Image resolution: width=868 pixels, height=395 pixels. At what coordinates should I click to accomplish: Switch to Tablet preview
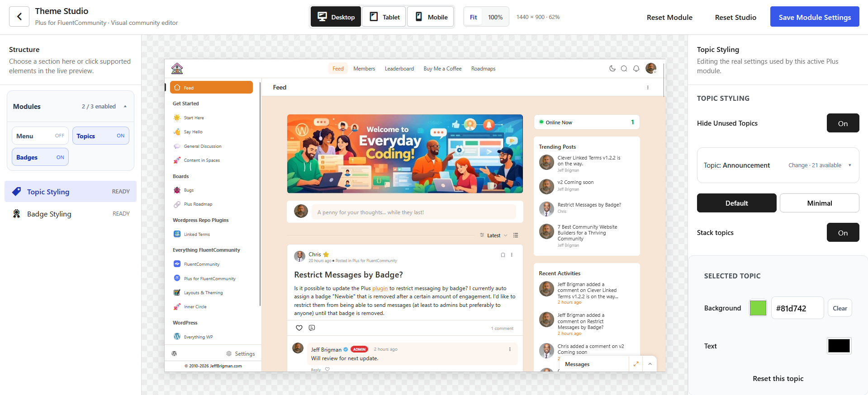point(384,17)
